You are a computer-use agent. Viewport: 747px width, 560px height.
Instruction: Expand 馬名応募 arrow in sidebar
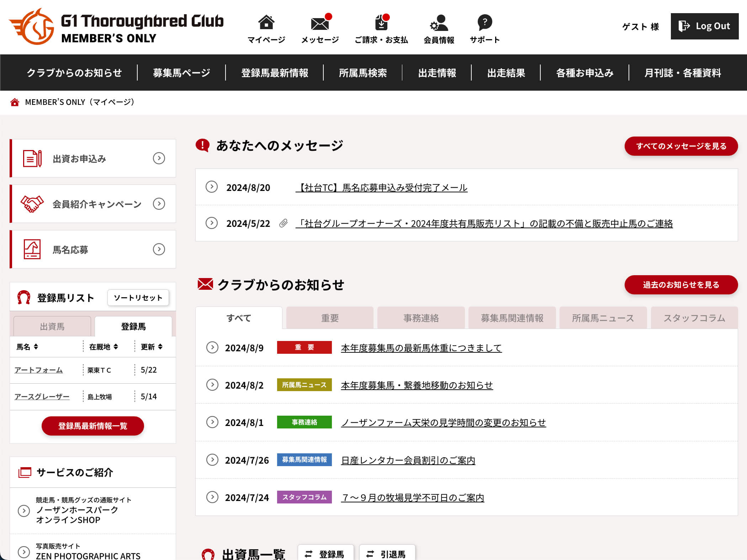pyautogui.click(x=159, y=249)
